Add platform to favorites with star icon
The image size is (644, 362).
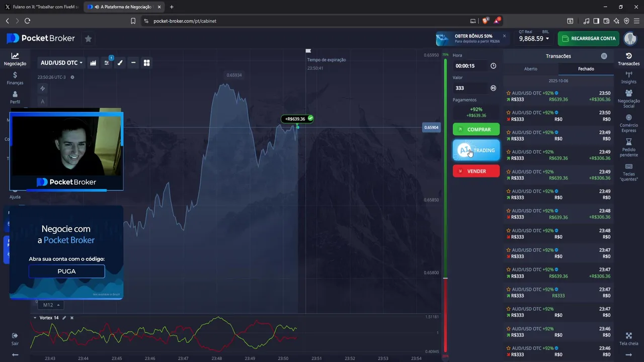click(x=88, y=39)
